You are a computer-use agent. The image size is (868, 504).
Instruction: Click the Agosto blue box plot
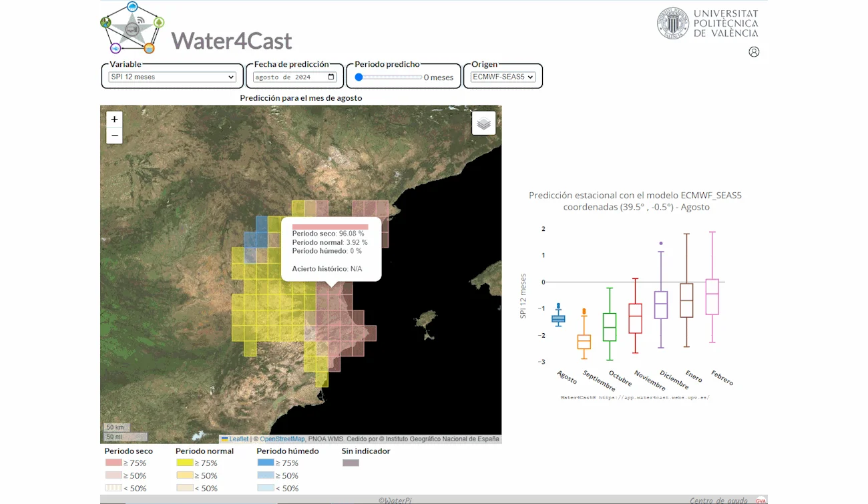click(558, 319)
